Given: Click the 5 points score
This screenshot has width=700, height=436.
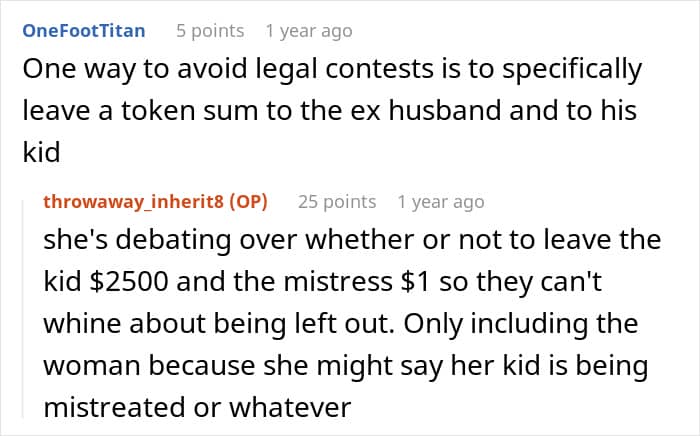Looking at the screenshot, I should coord(210,30).
